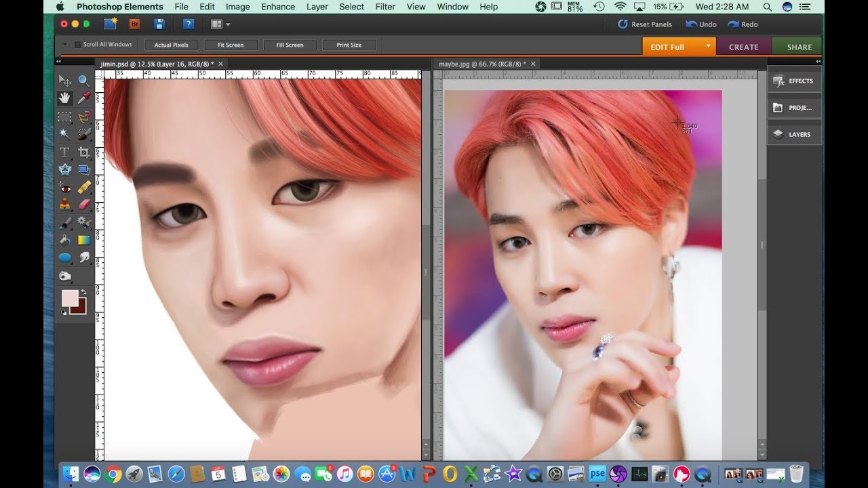Open the EFFECTS panel
The height and width of the screenshot is (488, 868).
pos(794,81)
